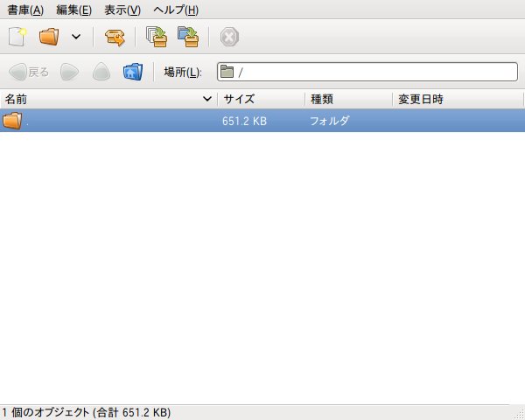Click the add folder to archive icon
The width and height of the screenshot is (525, 420).
tap(188, 37)
